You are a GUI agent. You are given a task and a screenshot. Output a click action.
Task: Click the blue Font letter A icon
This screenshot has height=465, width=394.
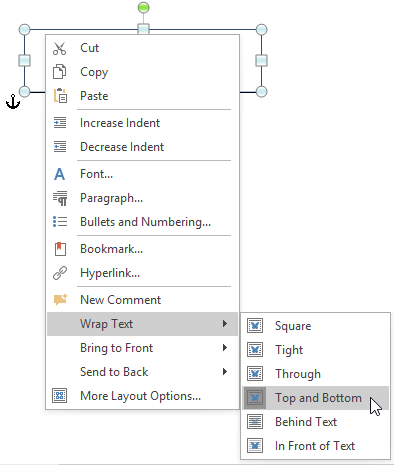pyautogui.click(x=59, y=174)
